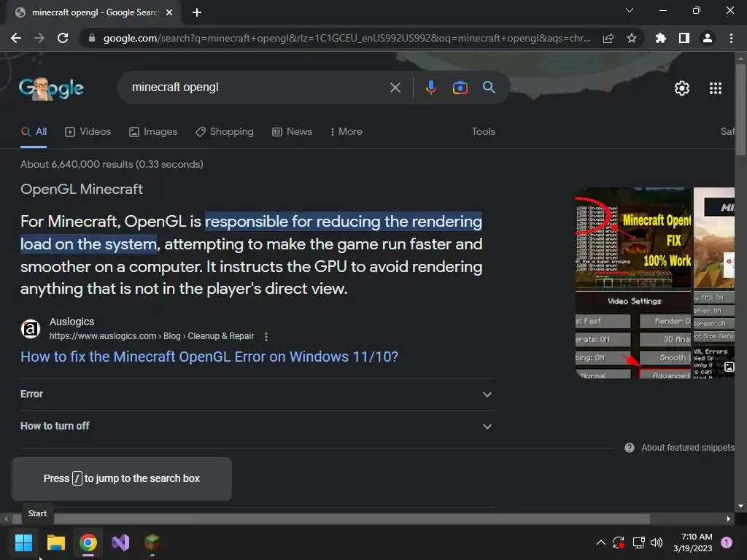Click the browser forward arrow
The width and height of the screenshot is (747, 560).
click(39, 38)
